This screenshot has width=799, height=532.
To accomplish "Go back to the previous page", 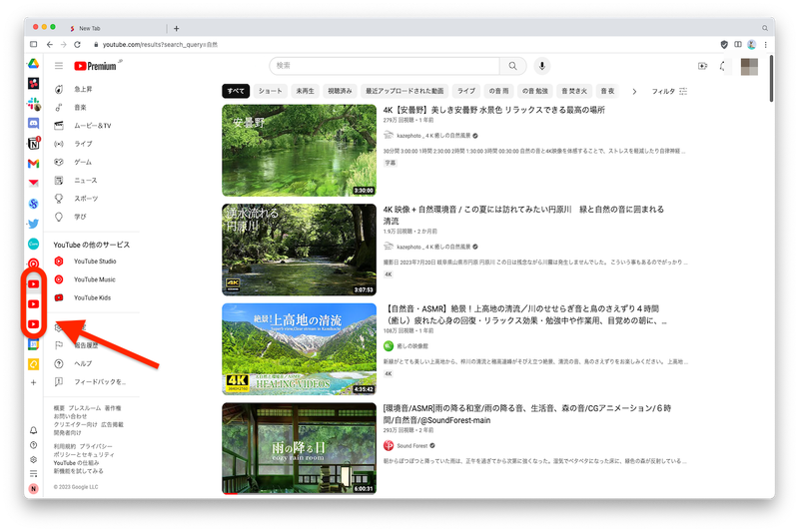I will click(x=49, y=44).
